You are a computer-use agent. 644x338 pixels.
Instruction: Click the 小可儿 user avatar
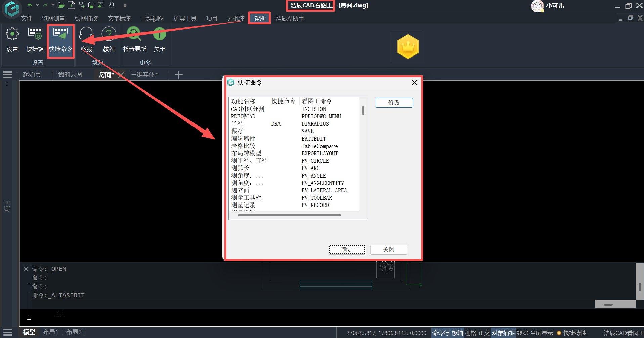pos(537,6)
